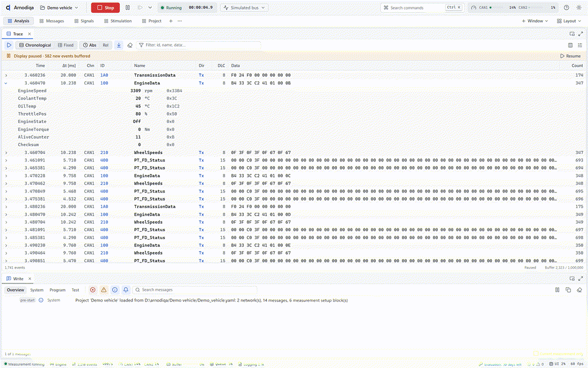Viewport: 588px width, 368px height.
Task: Click the CAN1 bus load gauge
Action: pyautogui.click(x=492, y=7)
